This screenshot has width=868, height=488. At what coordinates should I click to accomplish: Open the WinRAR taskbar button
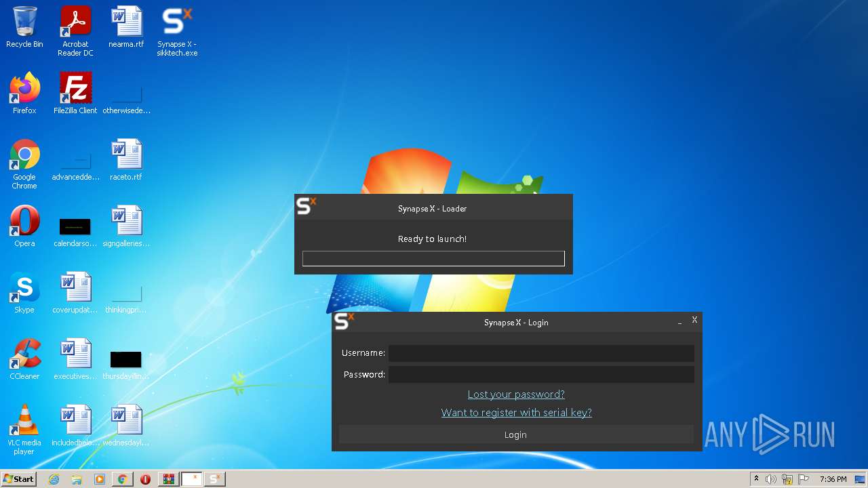tap(168, 479)
